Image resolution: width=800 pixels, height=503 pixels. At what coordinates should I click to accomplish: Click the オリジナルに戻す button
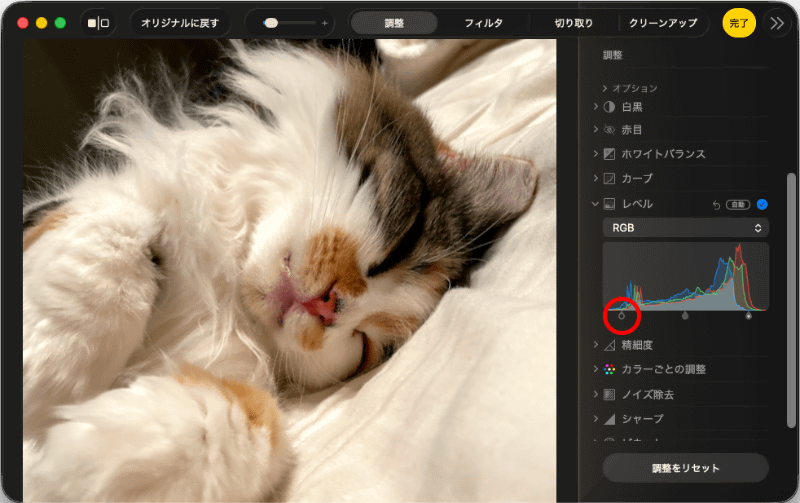(x=180, y=23)
